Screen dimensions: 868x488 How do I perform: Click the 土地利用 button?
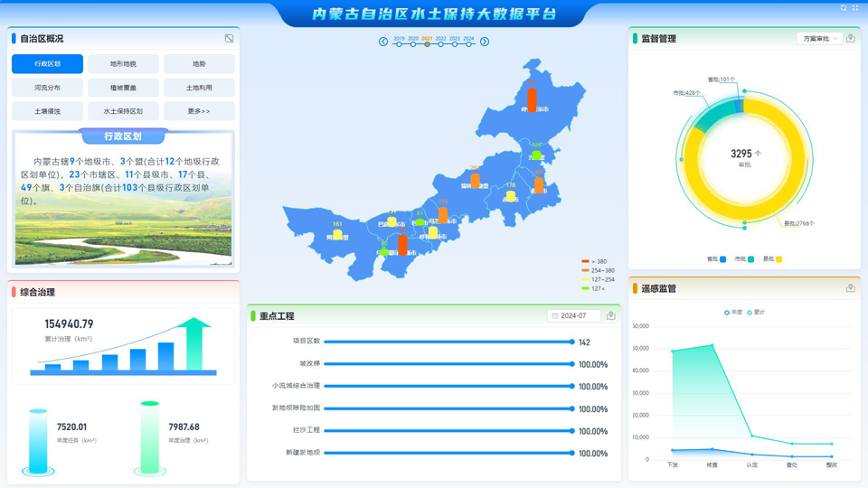(199, 88)
